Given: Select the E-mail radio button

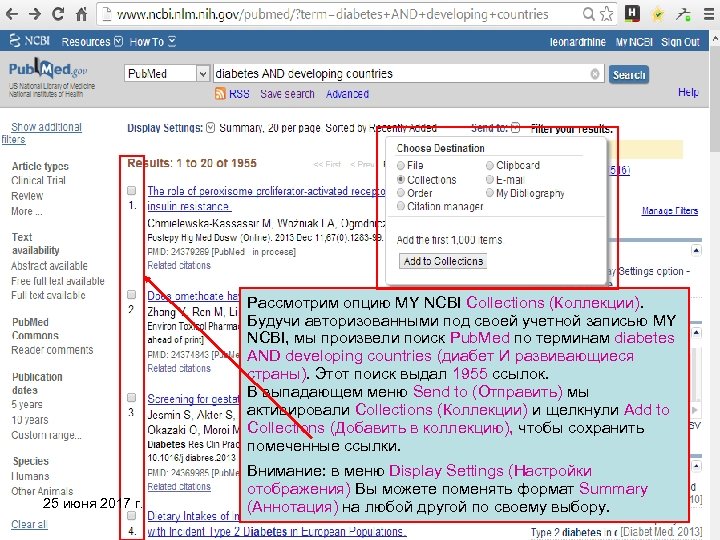Looking at the screenshot, I should (x=489, y=180).
